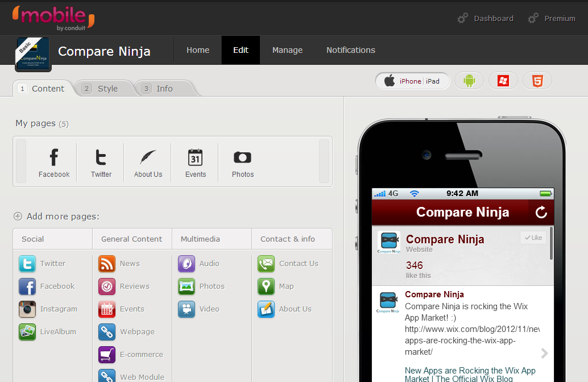Select the Events calendar page icon

(x=196, y=163)
